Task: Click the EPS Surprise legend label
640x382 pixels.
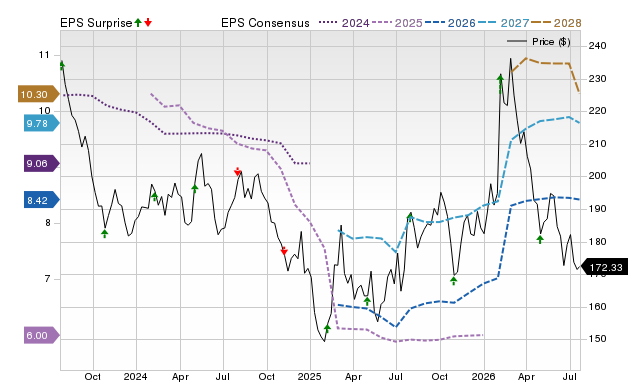Action: pyautogui.click(x=96, y=23)
